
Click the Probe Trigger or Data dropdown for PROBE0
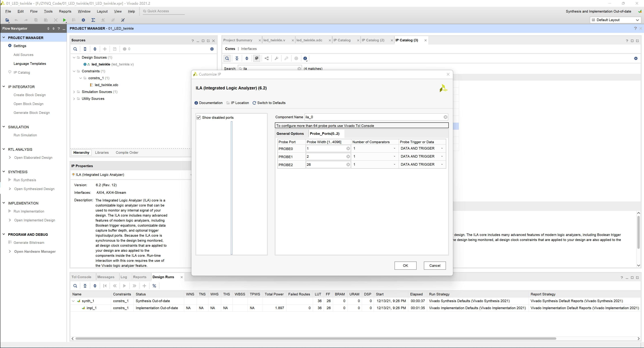442,148
